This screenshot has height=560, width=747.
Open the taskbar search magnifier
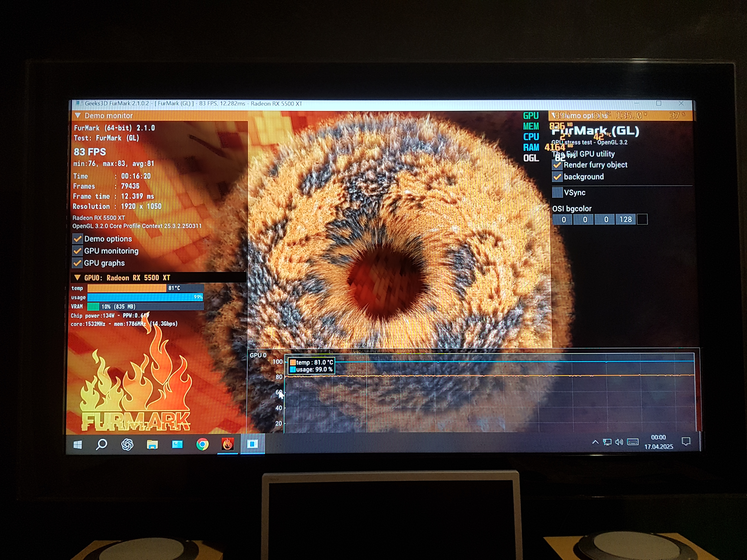click(101, 445)
